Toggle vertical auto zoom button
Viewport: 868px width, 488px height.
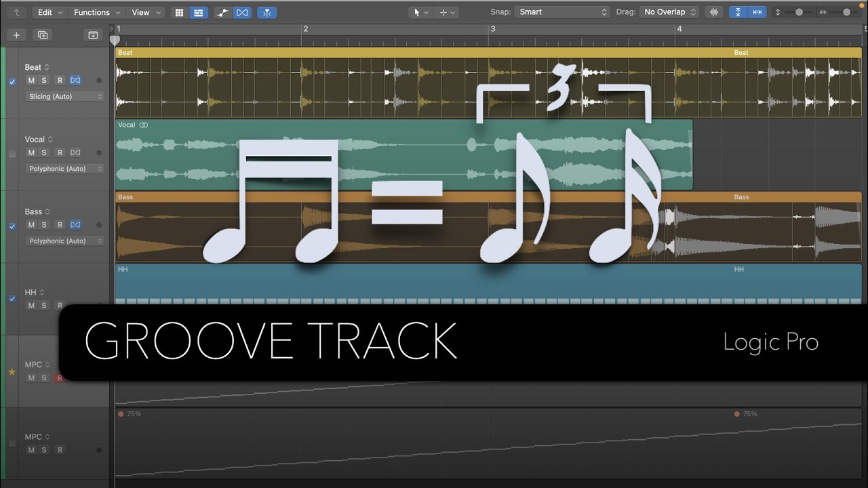coord(738,12)
